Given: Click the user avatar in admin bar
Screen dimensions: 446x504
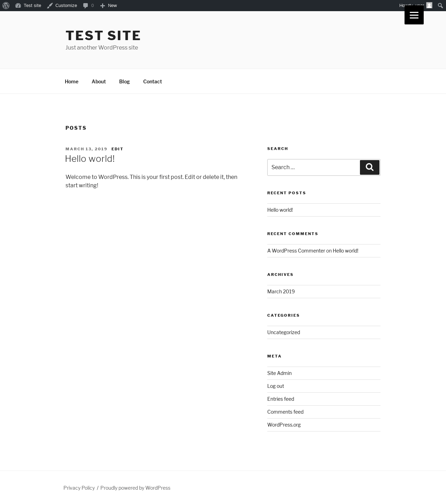Looking at the screenshot, I should tap(429, 5).
